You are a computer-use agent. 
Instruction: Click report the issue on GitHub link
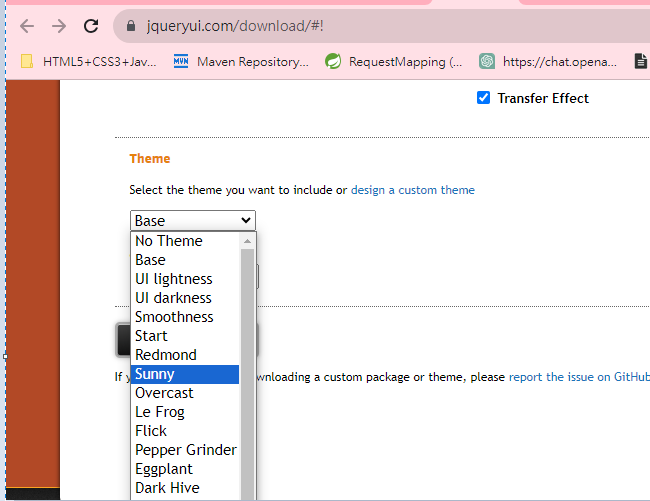tap(579, 377)
